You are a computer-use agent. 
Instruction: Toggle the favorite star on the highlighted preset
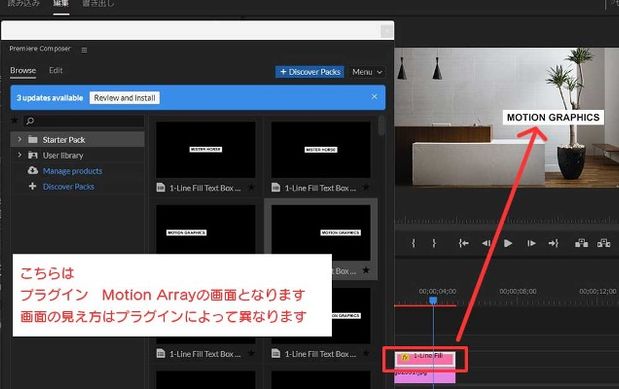(366, 270)
